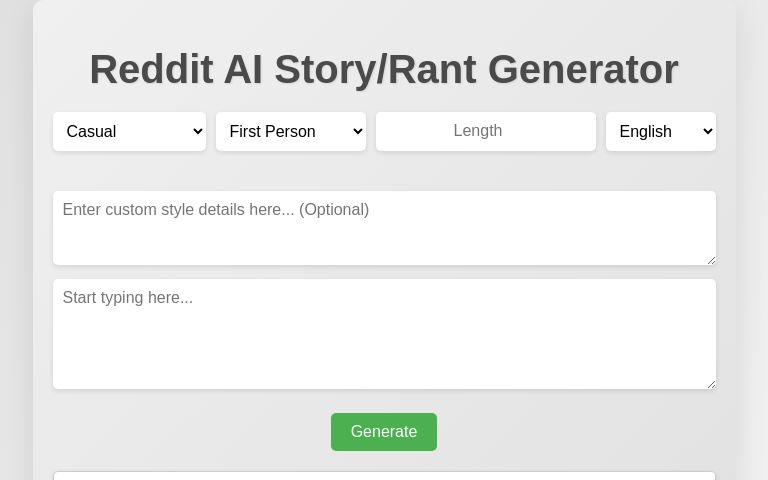Click the 'Length' placeholder text
Screen dimensions: 768x480
(x=478, y=131)
